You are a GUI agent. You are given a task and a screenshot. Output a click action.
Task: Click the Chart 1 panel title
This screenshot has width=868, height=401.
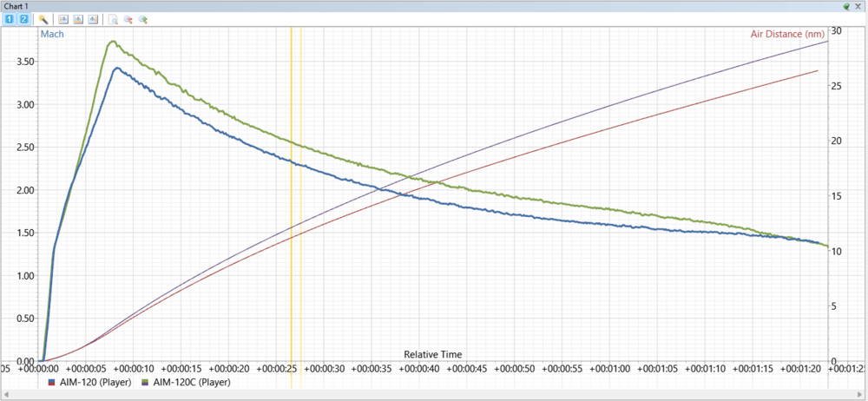(x=15, y=6)
